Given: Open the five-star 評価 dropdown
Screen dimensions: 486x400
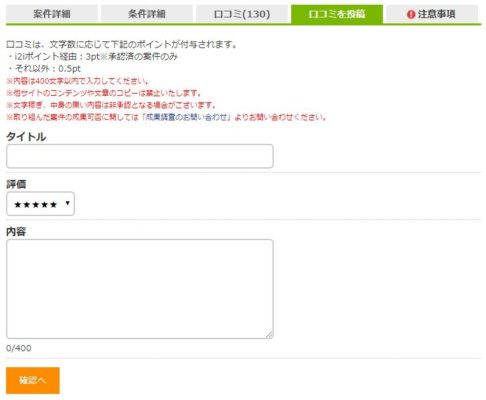Looking at the screenshot, I should pyautogui.click(x=40, y=204).
